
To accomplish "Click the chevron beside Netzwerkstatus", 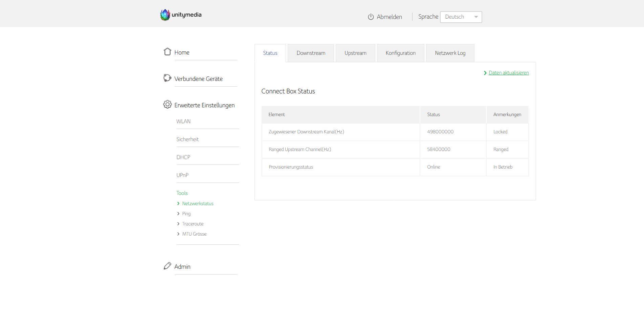I will (178, 203).
